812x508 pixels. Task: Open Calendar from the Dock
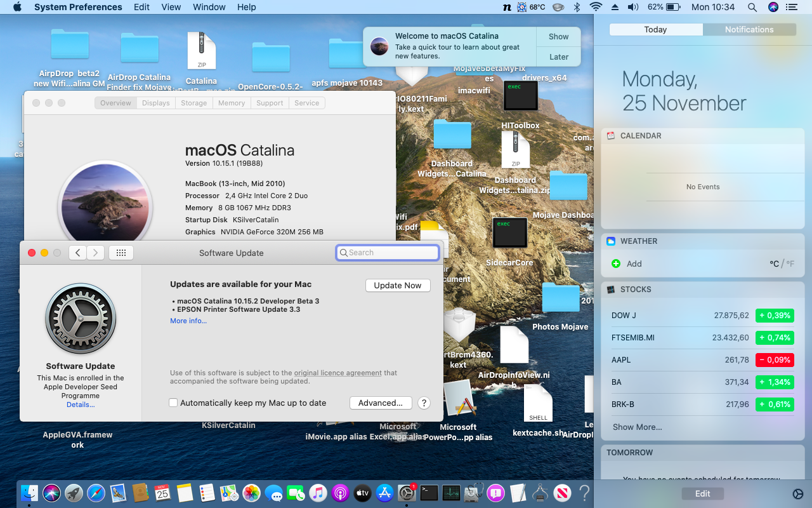162,493
